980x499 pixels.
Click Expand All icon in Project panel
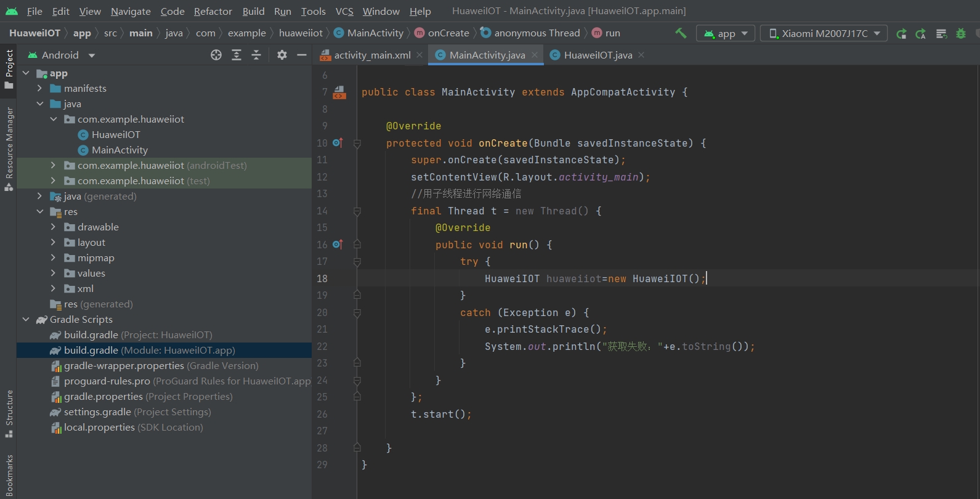pyautogui.click(x=237, y=55)
